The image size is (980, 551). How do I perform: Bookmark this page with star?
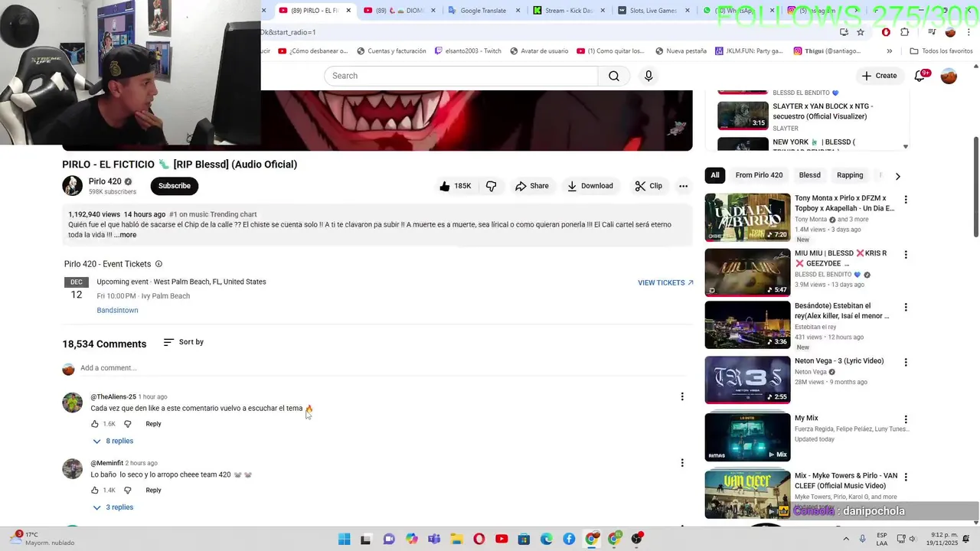click(x=861, y=32)
